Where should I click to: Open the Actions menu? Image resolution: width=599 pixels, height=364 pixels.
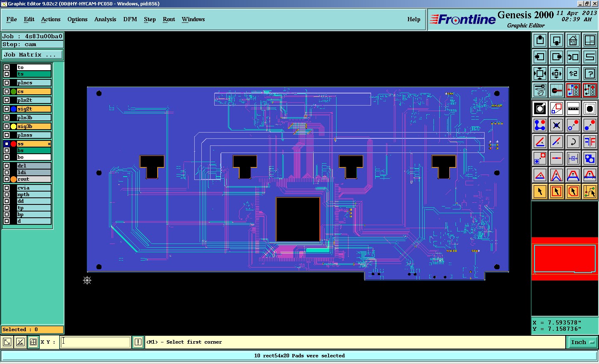[51, 19]
